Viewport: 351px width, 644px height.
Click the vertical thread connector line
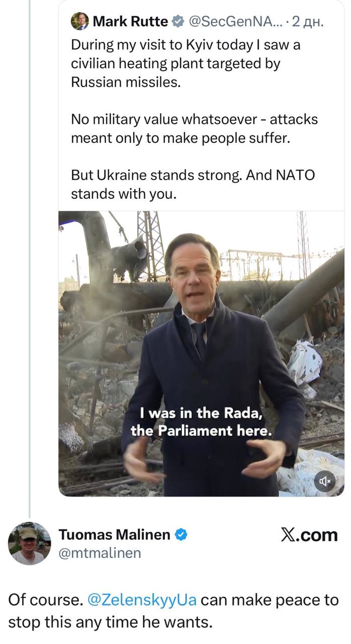pos(30,252)
